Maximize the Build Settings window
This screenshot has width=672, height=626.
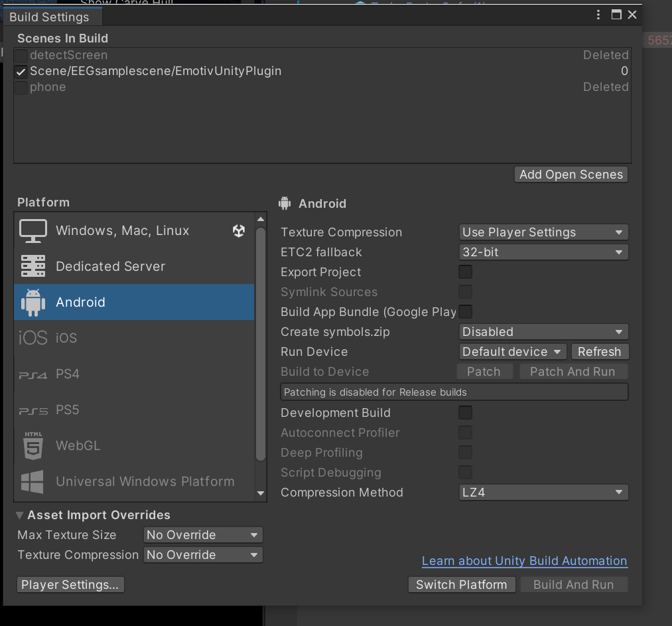coord(616,15)
